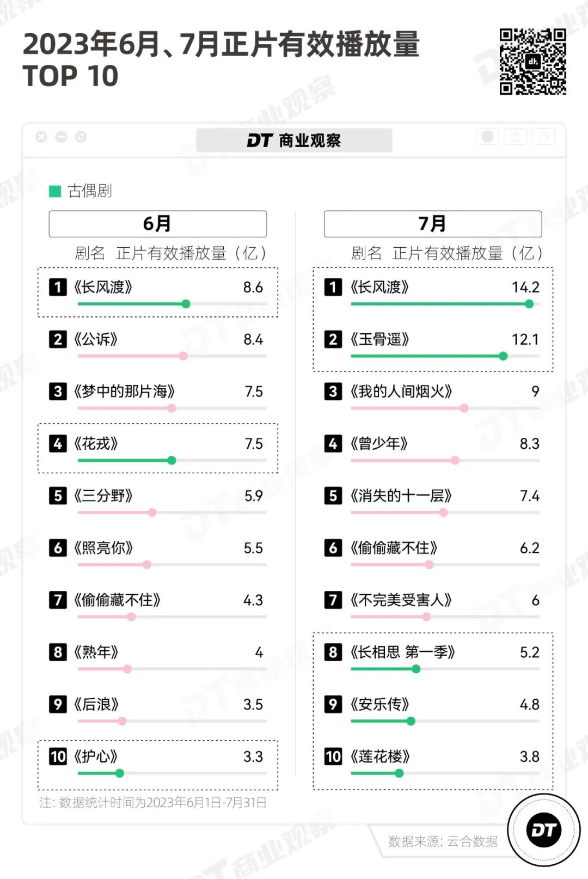Viewport: 588px width, 879px height.
Task: Click the 《我的人间烟火》 title
Action: tap(401, 392)
